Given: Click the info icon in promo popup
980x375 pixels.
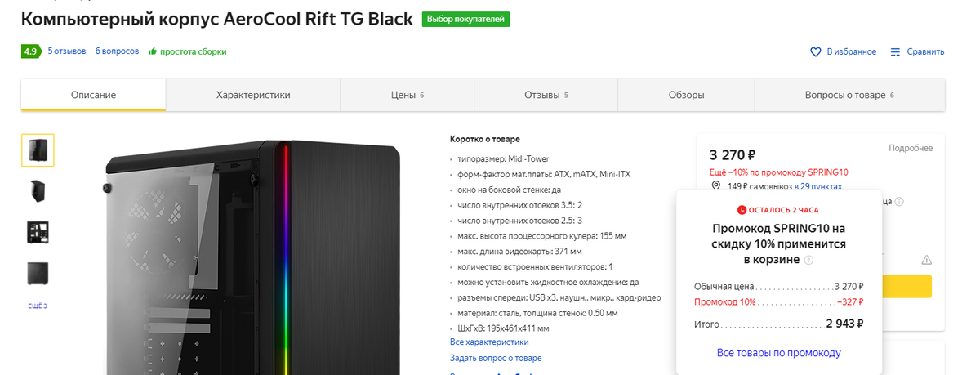Looking at the screenshot, I should (808, 260).
